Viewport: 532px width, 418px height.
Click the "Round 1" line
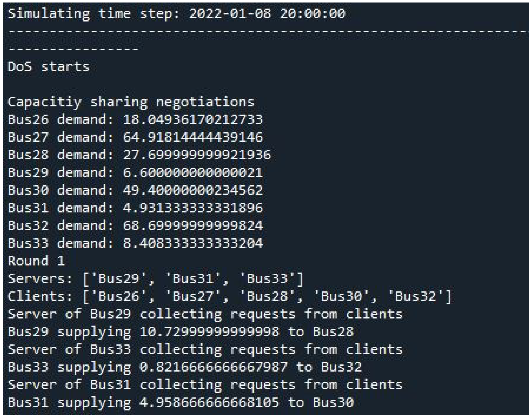point(36,261)
